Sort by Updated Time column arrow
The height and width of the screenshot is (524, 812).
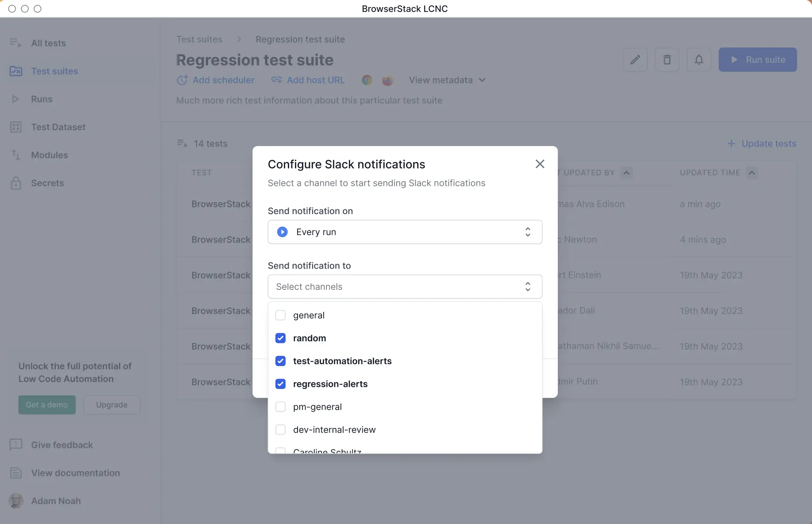(x=751, y=173)
